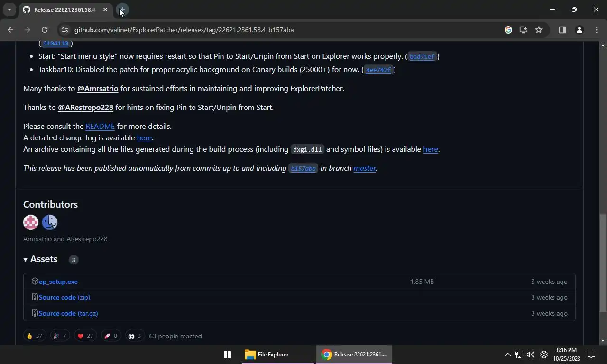Viewport: 607px width, 364px height.
Task: Open volume control in tray
Action: [x=531, y=355]
